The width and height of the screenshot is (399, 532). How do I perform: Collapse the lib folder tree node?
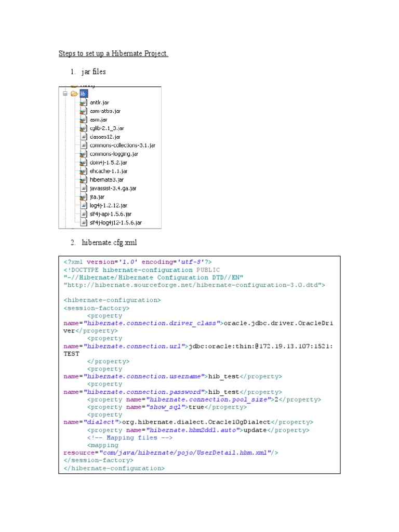click(x=65, y=94)
